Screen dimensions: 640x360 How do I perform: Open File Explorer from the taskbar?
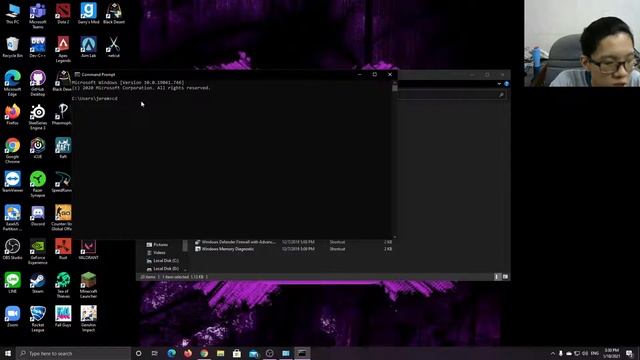pyautogui.click(x=220, y=353)
